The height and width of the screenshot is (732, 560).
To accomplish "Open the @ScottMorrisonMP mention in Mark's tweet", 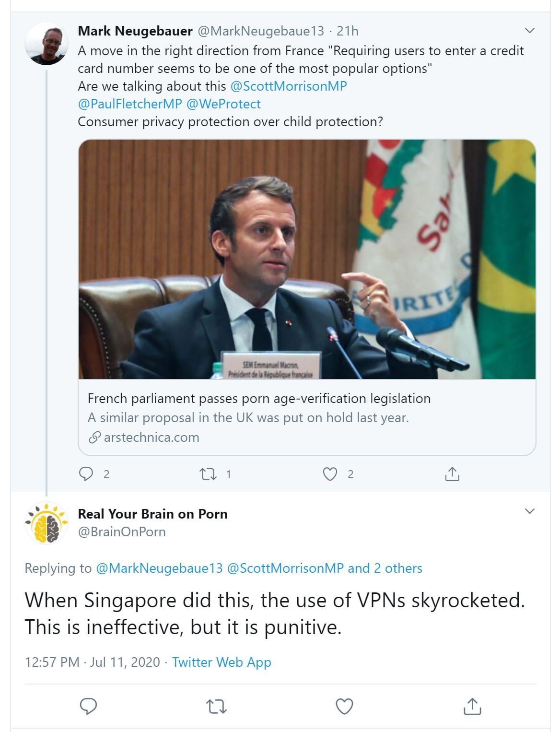I will 289,86.
